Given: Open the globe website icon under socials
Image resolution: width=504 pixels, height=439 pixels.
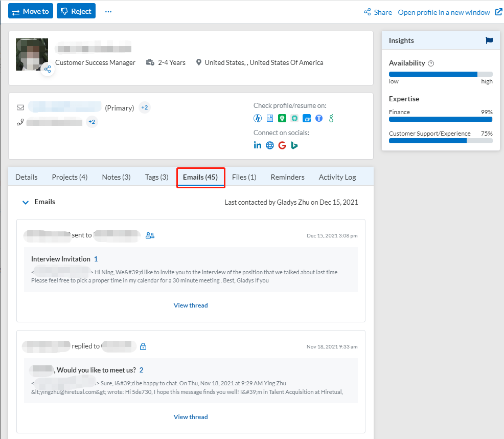Looking at the screenshot, I should point(270,145).
